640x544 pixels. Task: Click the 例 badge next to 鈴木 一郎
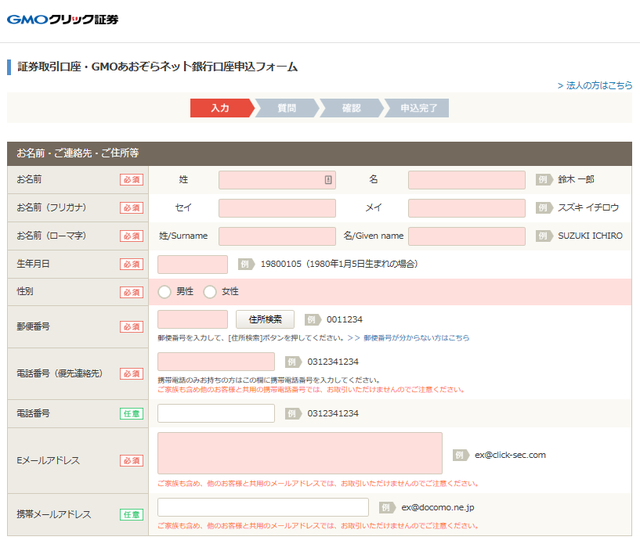(544, 180)
